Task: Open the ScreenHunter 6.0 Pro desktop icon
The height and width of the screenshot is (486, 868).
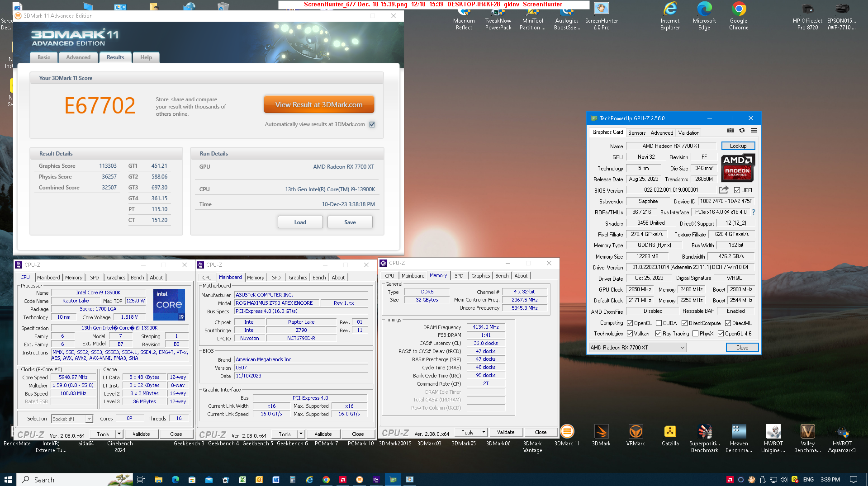Action: (601, 16)
